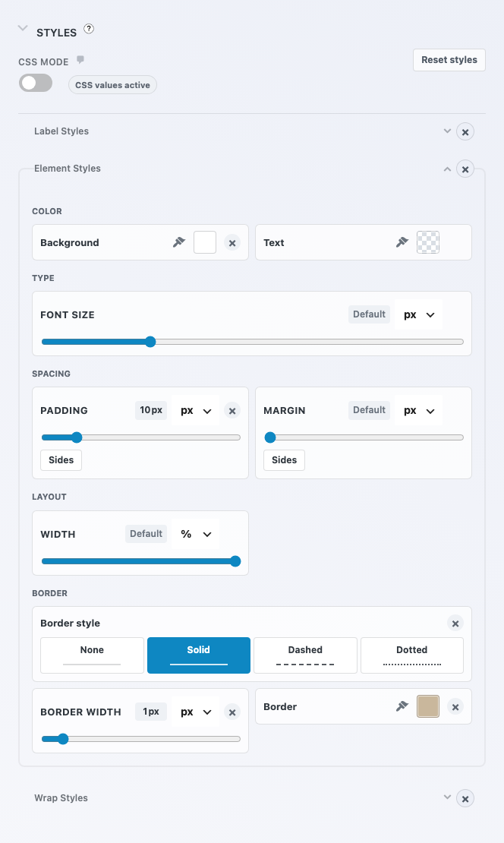Image resolution: width=504 pixels, height=843 pixels.
Task: Open the Margin unit dropdown
Action: click(x=418, y=411)
